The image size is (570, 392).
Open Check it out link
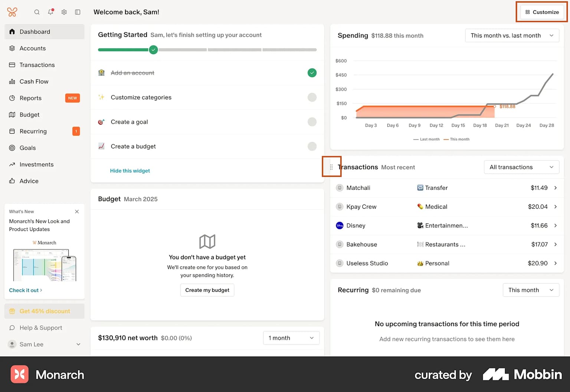pyautogui.click(x=25, y=290)
